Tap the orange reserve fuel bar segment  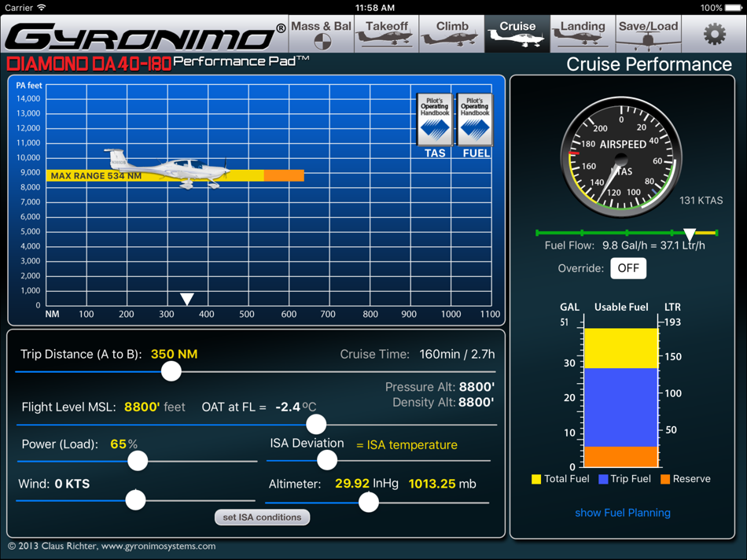pyautogui.click(x=620, y=457)
